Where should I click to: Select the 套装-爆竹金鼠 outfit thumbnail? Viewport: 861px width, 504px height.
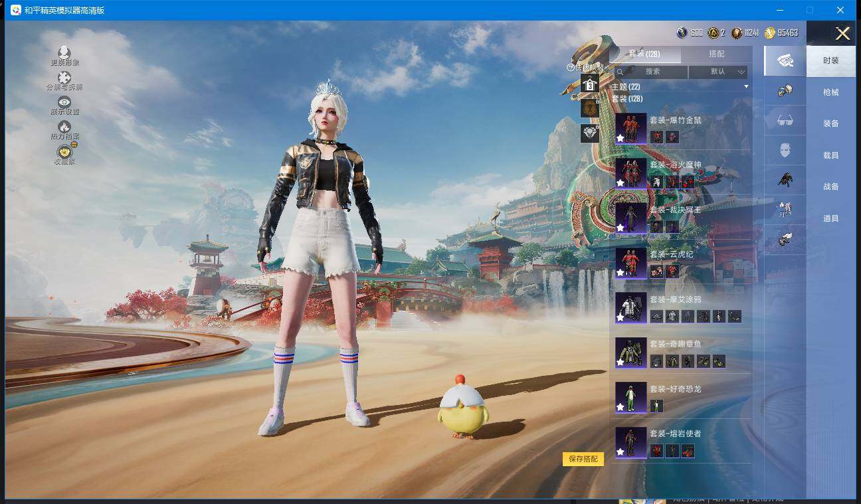click(630, 128)
